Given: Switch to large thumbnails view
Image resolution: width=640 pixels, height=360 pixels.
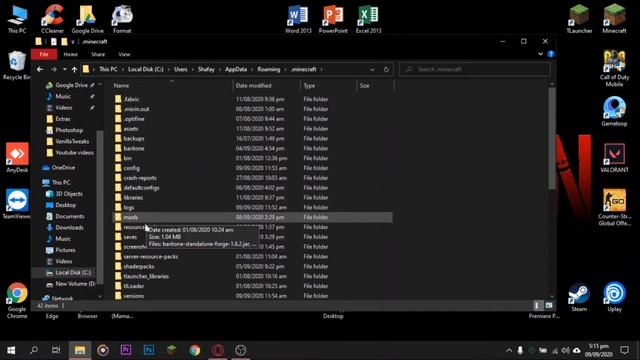Looking at the screenshot, I should pyautogui.click(x=549, y=305).
